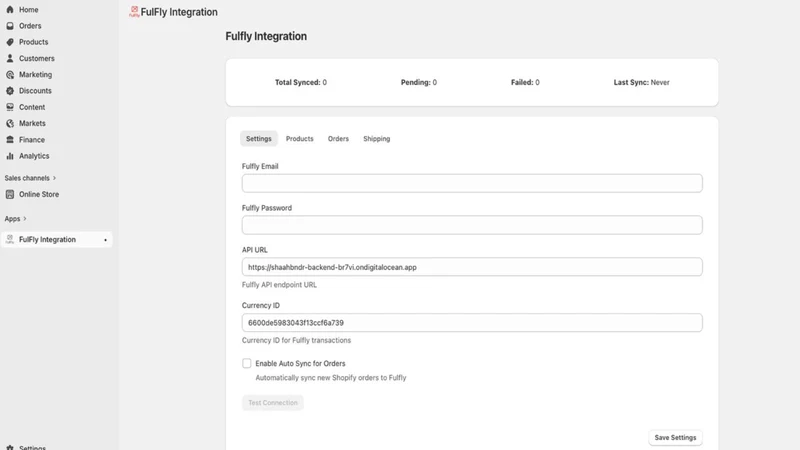This screenshot has width=800, height=450.
Task: Click into the Currency ID field
Action: pos(472,322)
